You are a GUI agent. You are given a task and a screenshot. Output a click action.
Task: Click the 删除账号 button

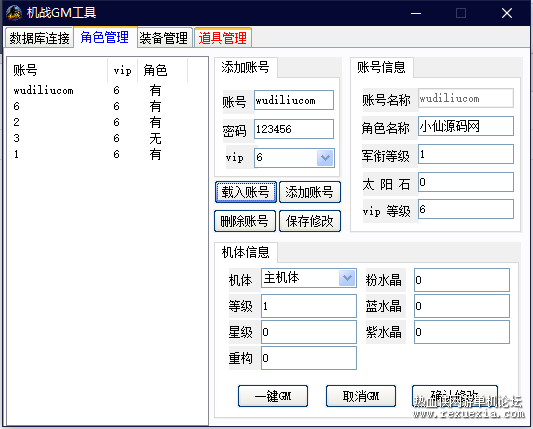(245, 221)
